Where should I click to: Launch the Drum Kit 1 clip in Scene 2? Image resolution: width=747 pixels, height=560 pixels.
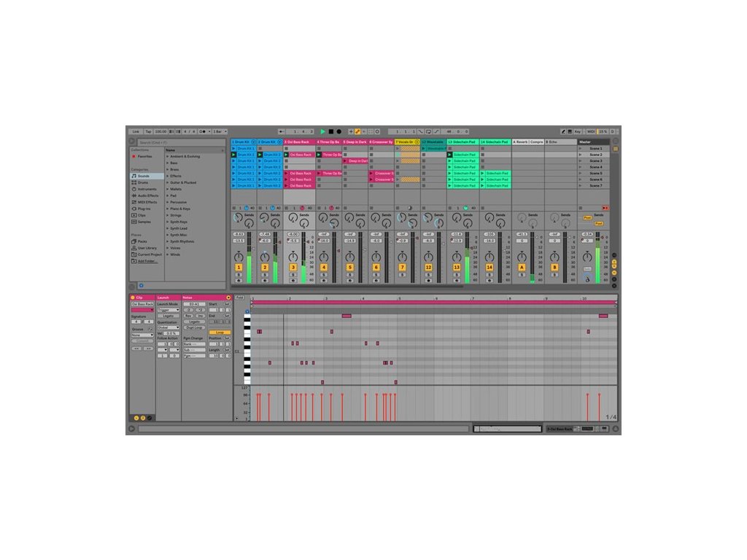234,155
